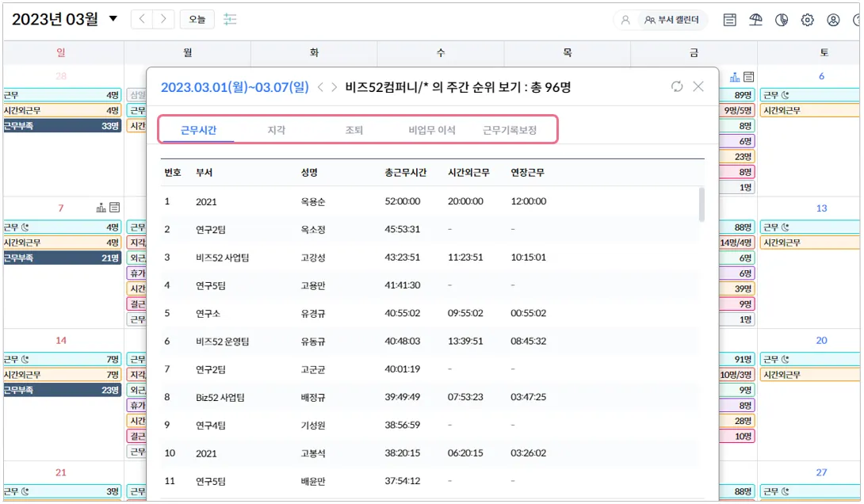
Task: Refresh the weekly ranking popup
Action: coord(676,86)
